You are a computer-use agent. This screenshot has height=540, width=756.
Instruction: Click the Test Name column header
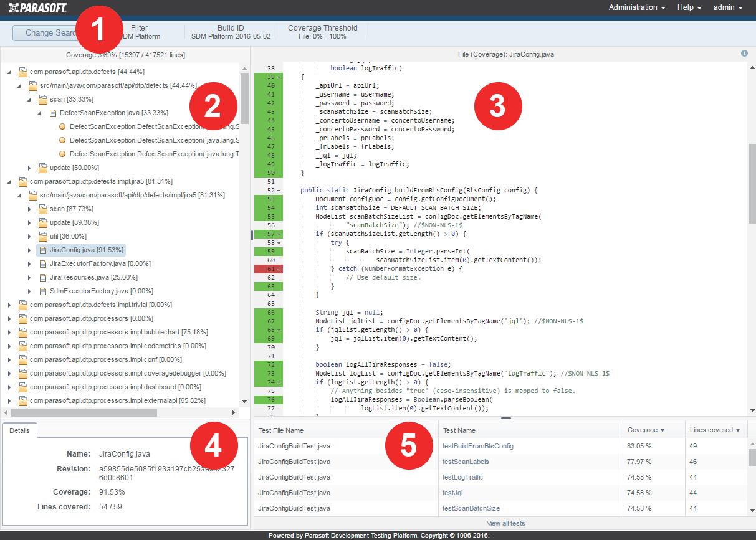click(530, 430)
